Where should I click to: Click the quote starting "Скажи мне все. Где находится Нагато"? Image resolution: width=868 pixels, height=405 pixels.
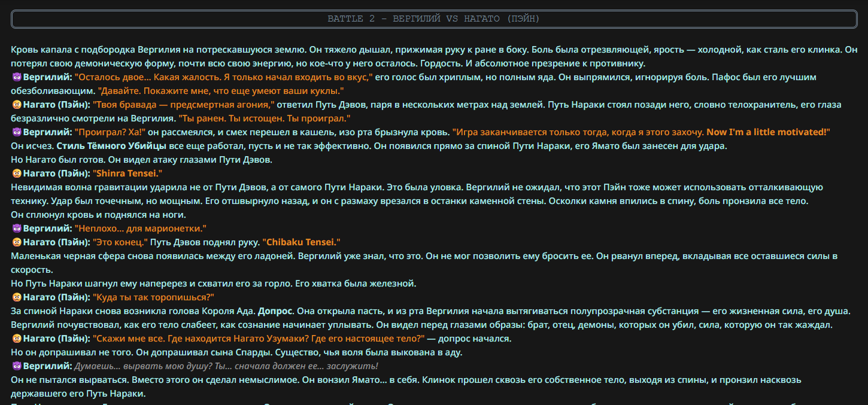259,339
